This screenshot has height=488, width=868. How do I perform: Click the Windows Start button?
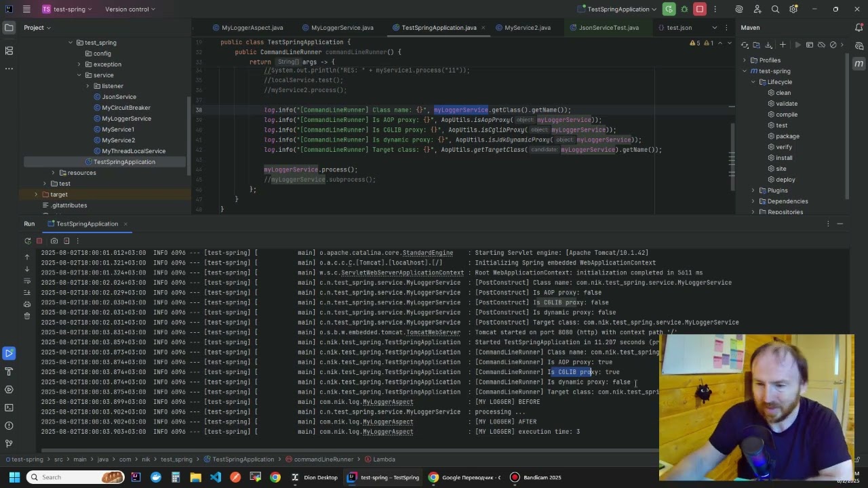pos(14,477)
